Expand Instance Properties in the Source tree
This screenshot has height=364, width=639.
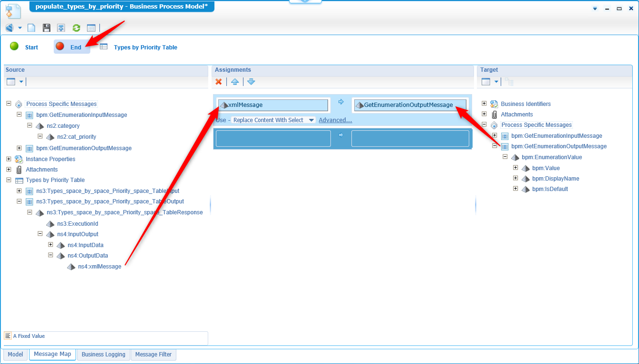[x=9, y=159]
